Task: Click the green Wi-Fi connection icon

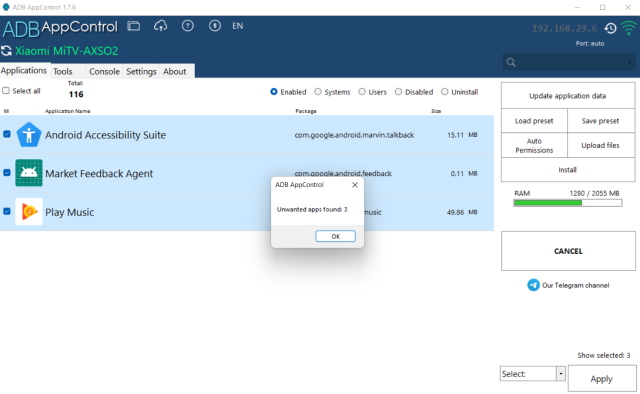Action: [629, 28]
